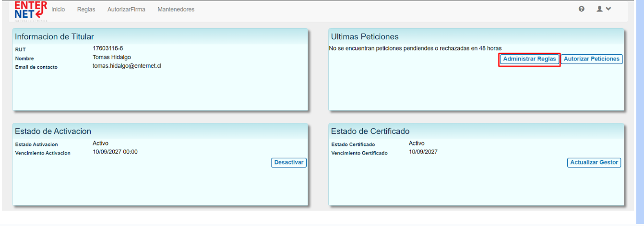Click the user profile icon
This screenshot has height=226, width=644.
[599, 9]
